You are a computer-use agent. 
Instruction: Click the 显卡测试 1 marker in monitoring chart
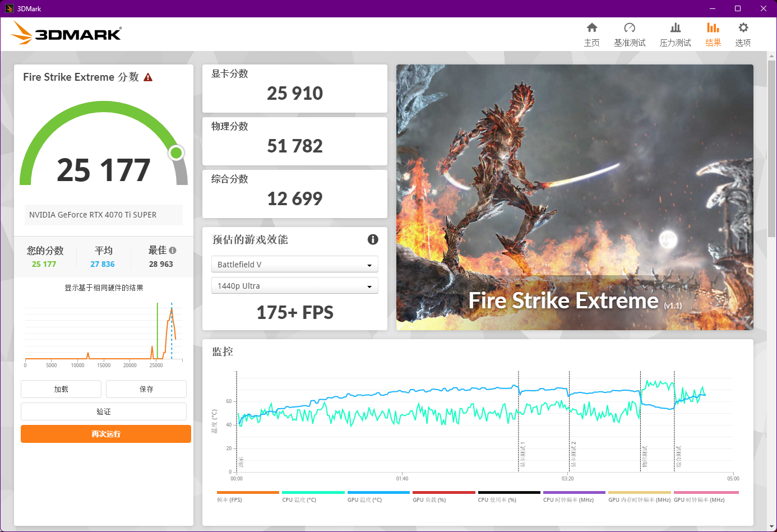(x=522, y=454)
